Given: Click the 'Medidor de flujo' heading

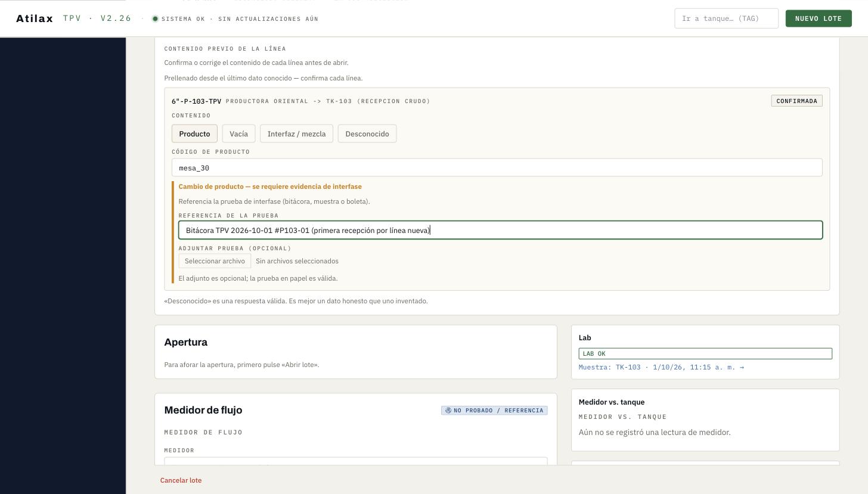Looking at the screenshot, I should 203,410.
